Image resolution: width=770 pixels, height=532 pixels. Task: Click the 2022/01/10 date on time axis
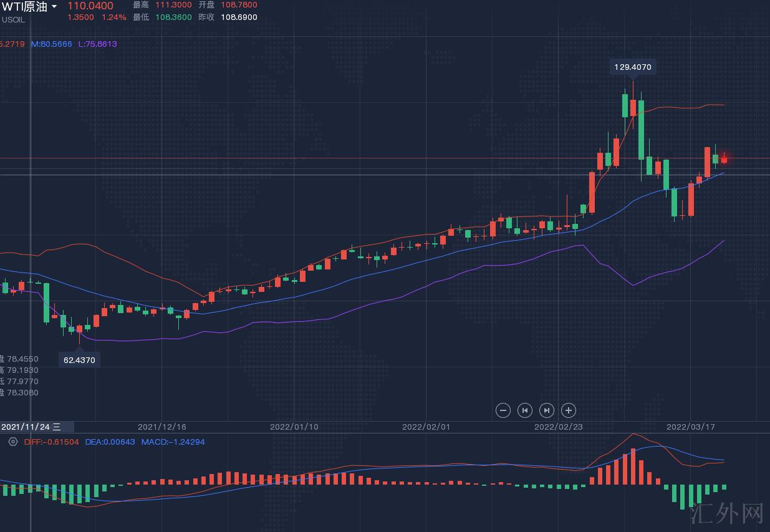tap(294, 427)
